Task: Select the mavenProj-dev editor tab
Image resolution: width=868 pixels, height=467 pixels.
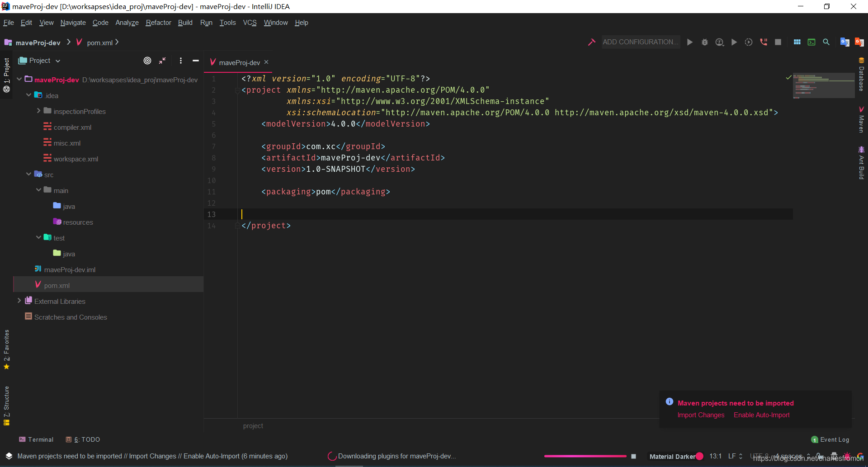Action: (x=239, y=62)
